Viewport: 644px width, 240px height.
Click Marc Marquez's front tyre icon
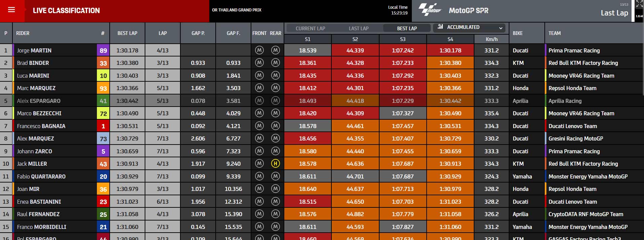[x=259, y=88]
